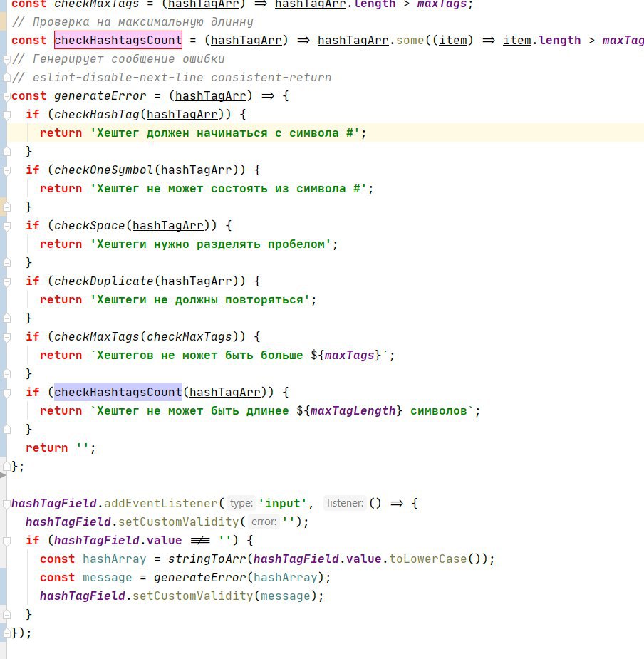
Task: Fold the if checkOneSymbol block
Action: [6, 171]
